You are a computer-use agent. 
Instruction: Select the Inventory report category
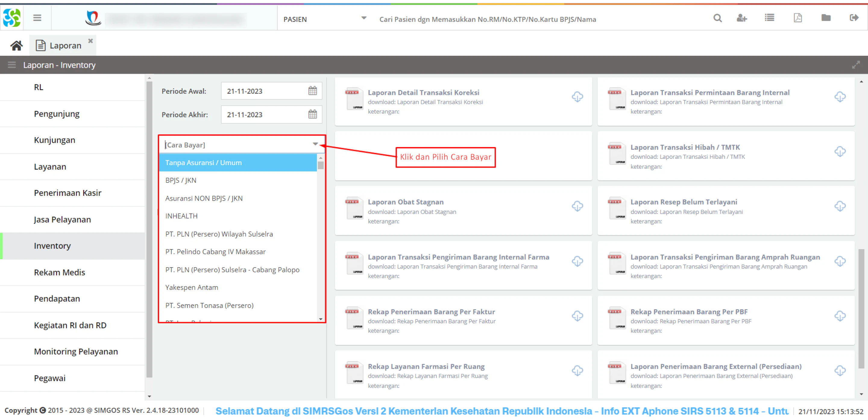click(x=72, y=246)
